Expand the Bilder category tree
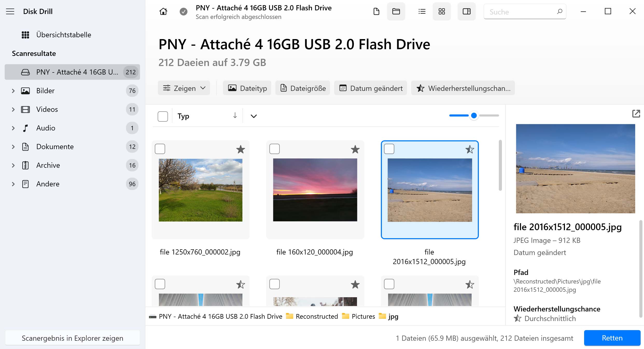Viewport: 644px width, 349px height. 12,91
